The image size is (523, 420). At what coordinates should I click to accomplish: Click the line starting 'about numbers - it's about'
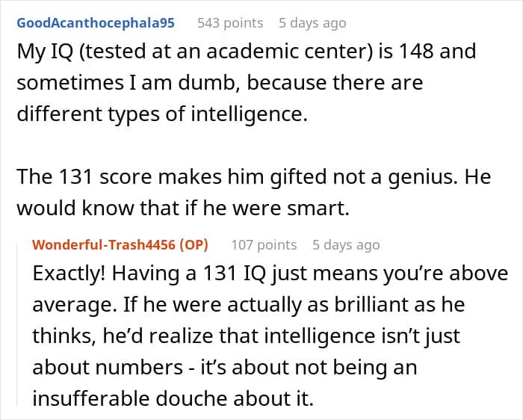224,368
